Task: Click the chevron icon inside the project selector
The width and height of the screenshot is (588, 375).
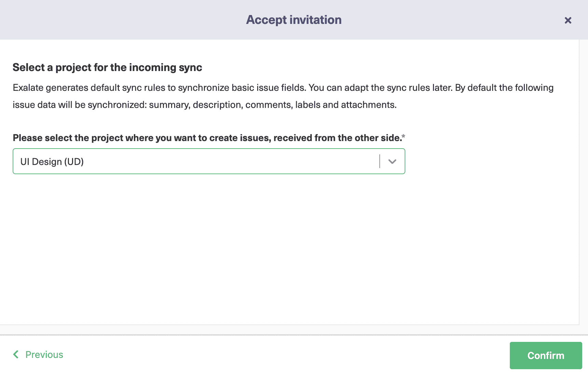Action: (392, 161)
